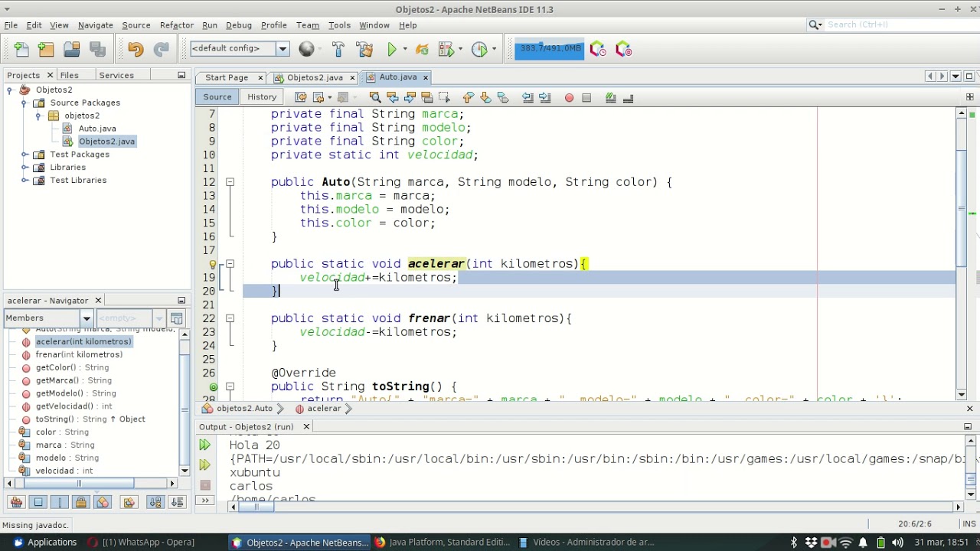
Task: Collapse the Auto constructor code fold
Action: 230,182
